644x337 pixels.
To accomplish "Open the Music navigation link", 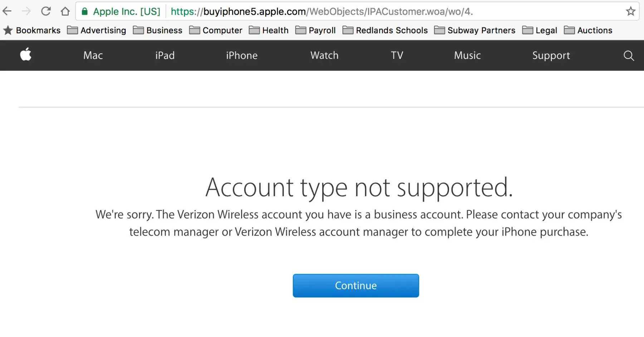I will (x=467, y=55).
